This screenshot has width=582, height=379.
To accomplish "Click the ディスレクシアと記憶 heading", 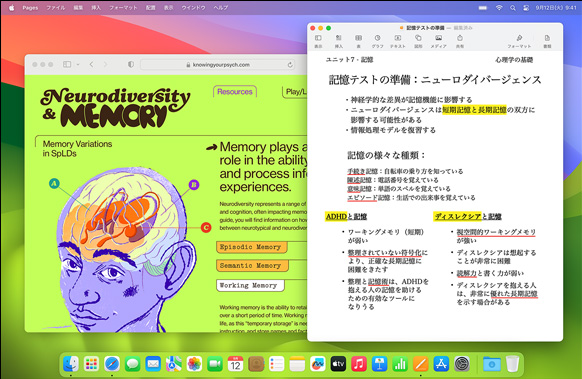I will pyautogui.click(x=468, y=216).
